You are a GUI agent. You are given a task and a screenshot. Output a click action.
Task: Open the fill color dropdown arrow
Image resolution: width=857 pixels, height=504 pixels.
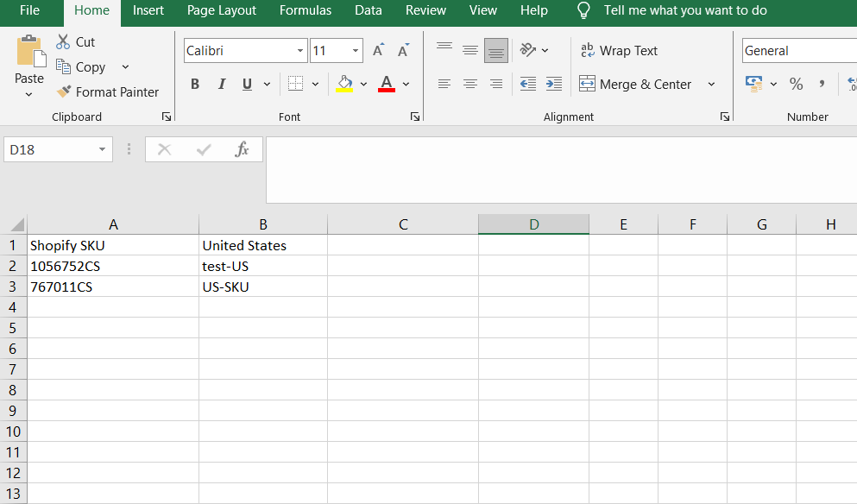tap(363, 85)
